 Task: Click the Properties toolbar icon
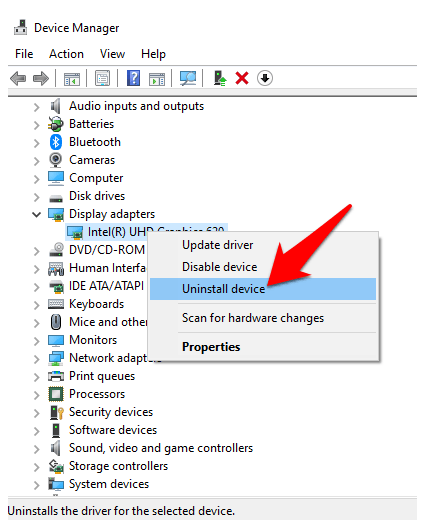point(102,78)
